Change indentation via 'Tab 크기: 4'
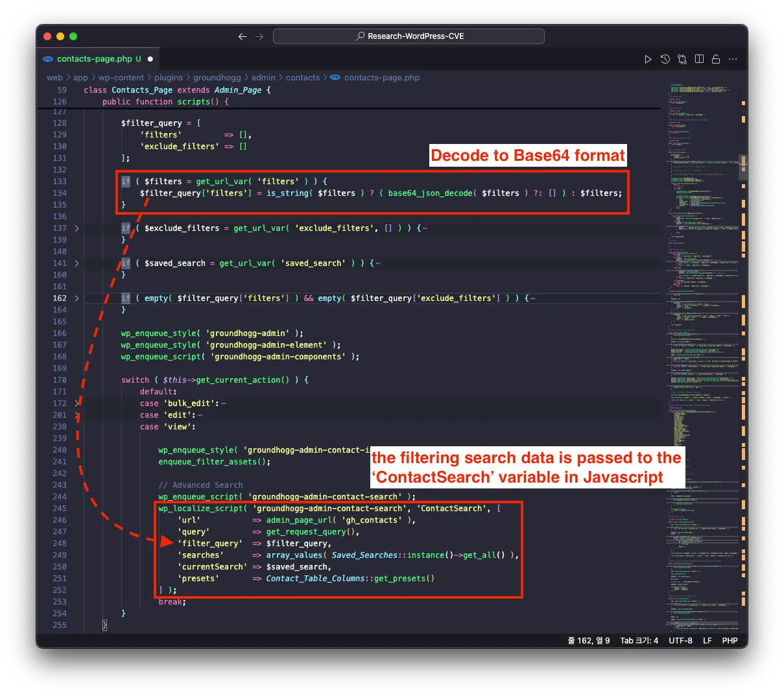This screenshot has height=696, width=784. click(x=639, y=641)
